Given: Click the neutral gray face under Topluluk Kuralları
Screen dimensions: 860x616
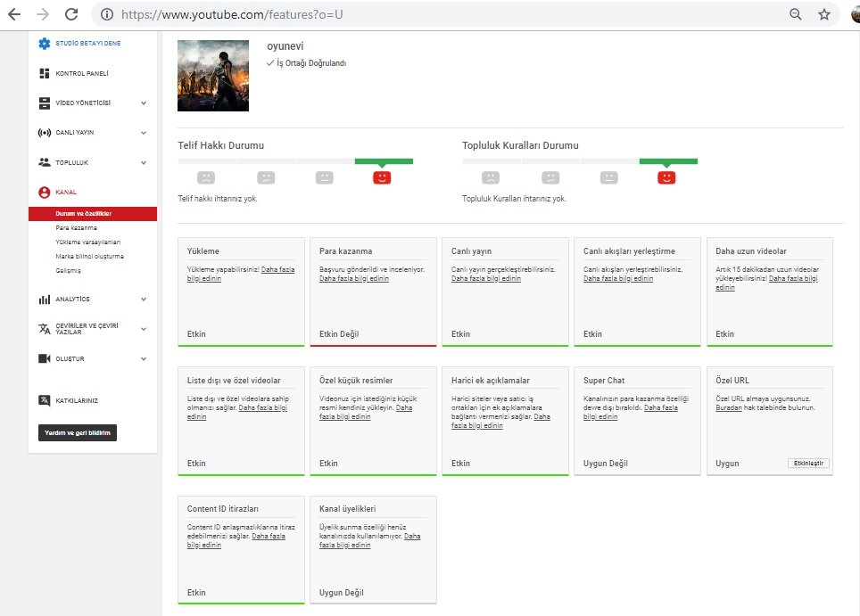Looking at the screenshot, I should pyautogui.click(x=608, y=177).
